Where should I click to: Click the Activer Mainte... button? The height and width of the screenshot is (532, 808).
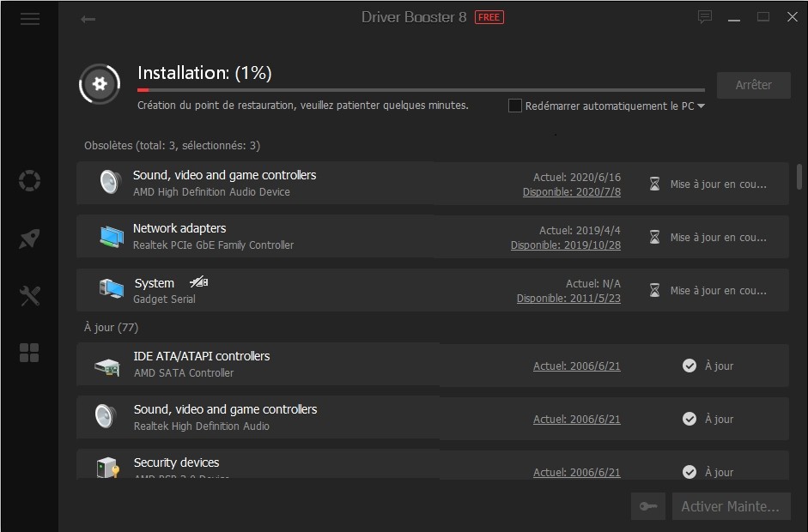731,506
